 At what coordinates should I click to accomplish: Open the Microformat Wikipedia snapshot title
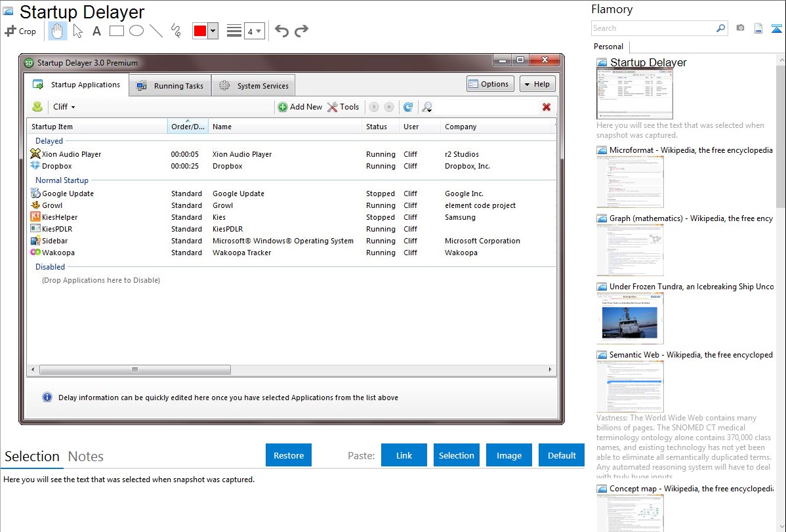pyautogui.click(x=691, y=150)
